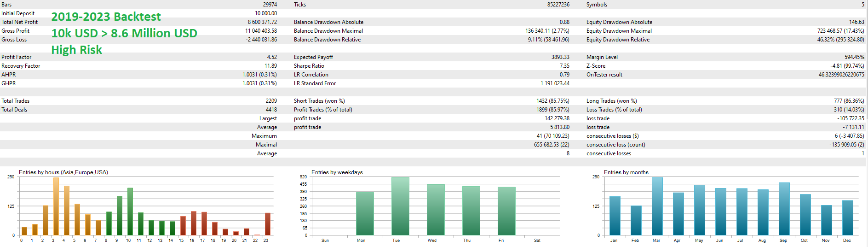Click the tallest orange bar at hour 3
The image size is (868, 247).
pos(56,206)
